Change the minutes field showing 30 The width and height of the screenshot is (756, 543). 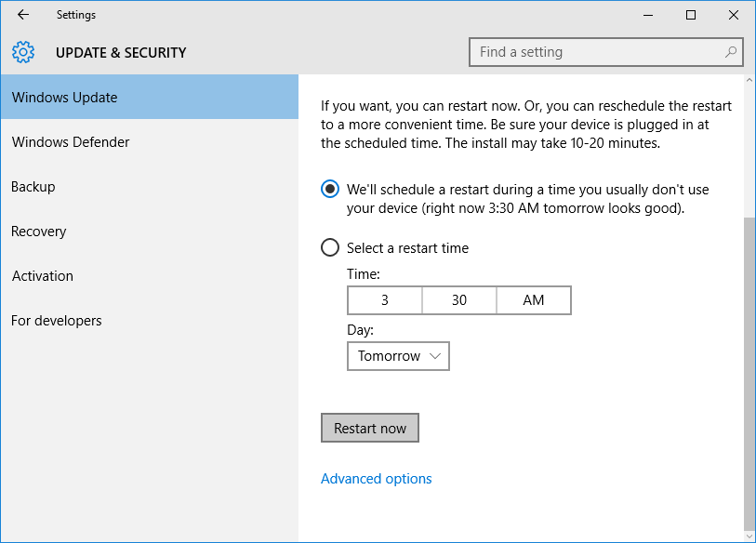tap(459, 300)
